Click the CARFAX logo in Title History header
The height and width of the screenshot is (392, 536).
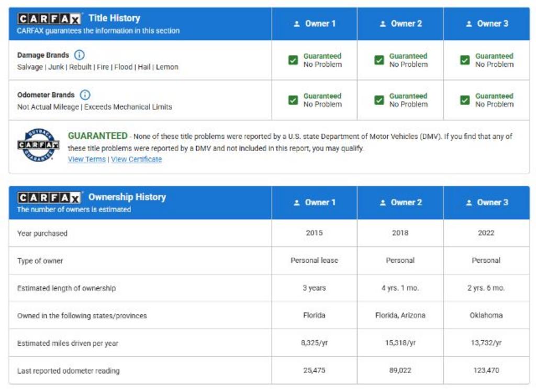pos(49,18)
